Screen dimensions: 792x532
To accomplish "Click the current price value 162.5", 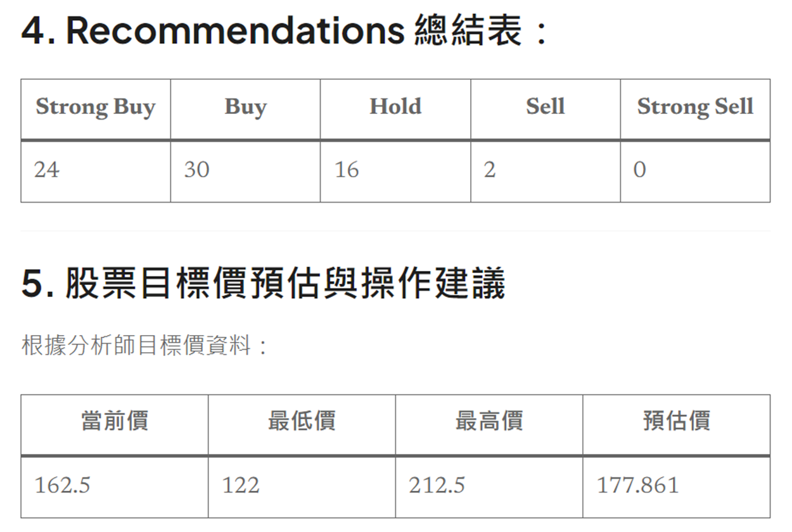I will pos(62,486).
